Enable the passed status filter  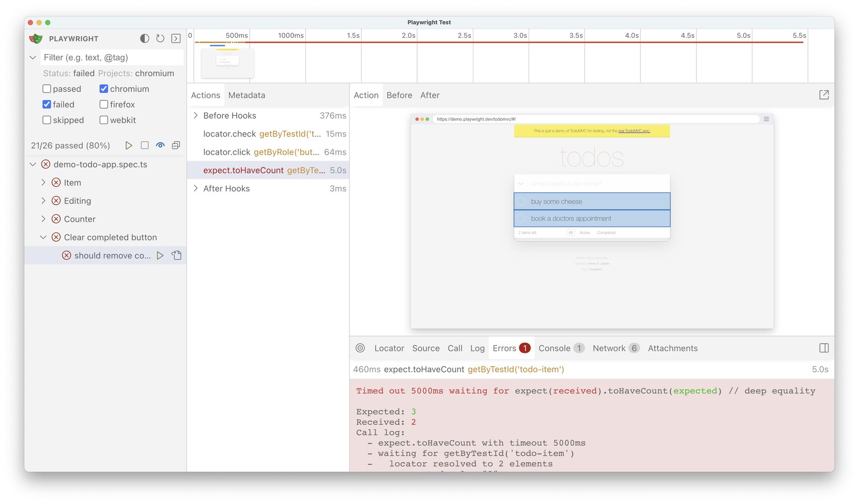coord(47,88)
